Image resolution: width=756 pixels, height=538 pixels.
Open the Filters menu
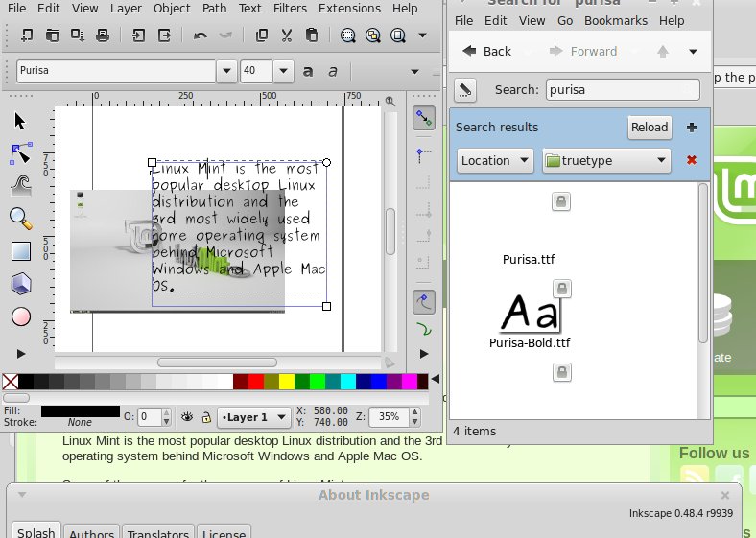click(290, 9)
